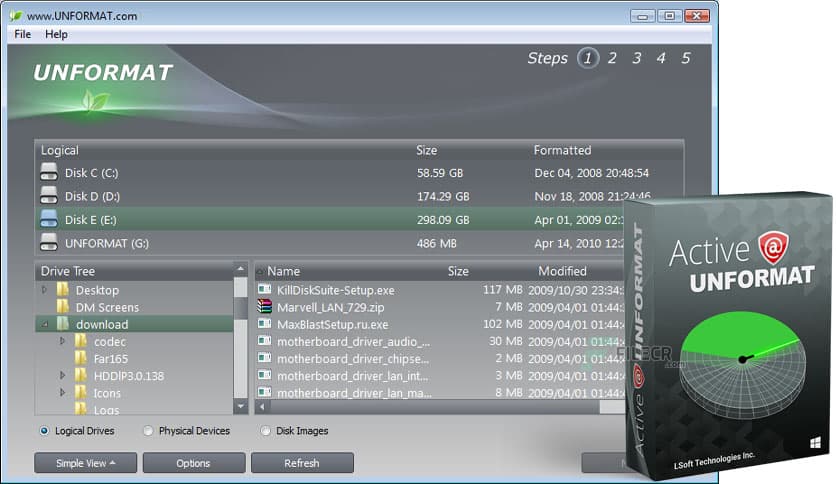Click the Refresh button

[x=302, y=463]
